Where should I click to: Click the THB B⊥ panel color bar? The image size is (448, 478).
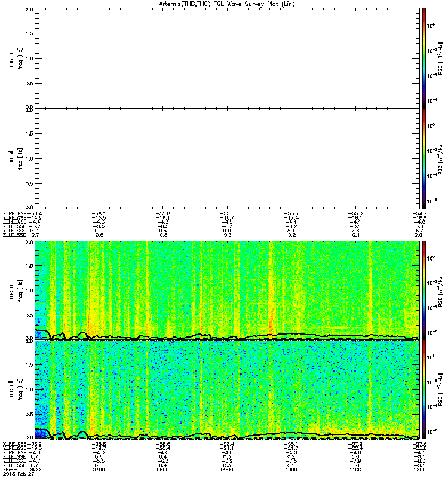click(x=424, y=58)
